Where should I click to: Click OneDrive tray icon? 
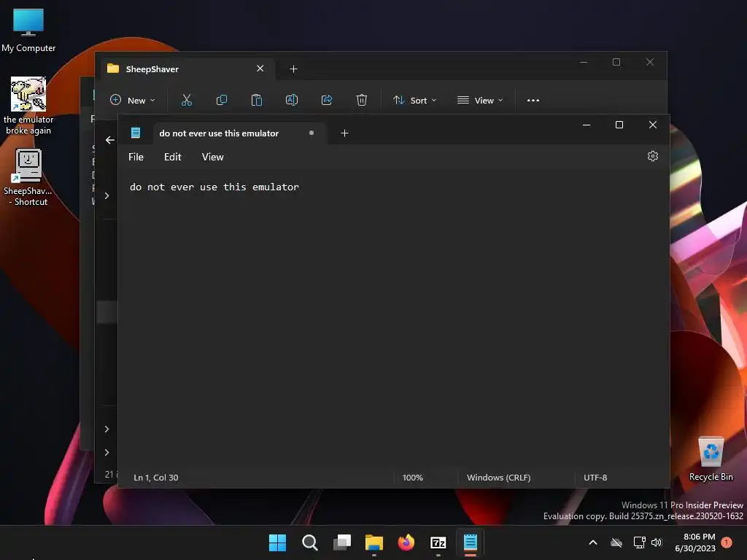616,542
